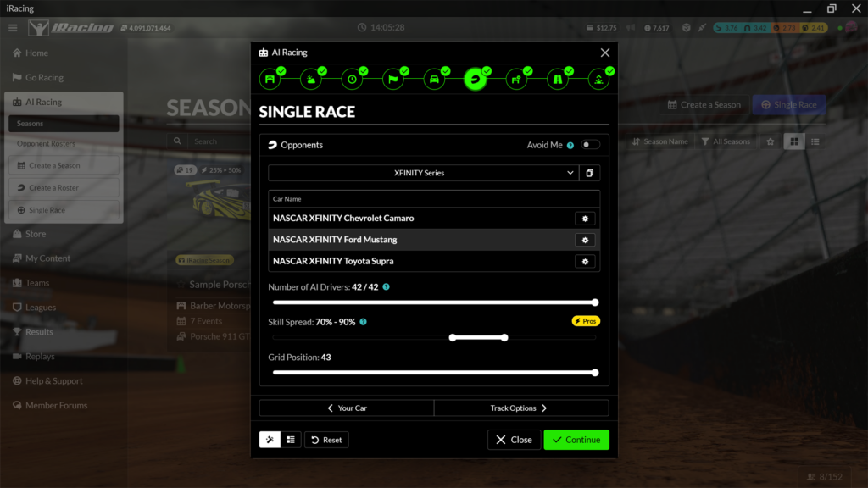
Task: Open the announcements megaphone icon
Action: click(x=631, y=28)
